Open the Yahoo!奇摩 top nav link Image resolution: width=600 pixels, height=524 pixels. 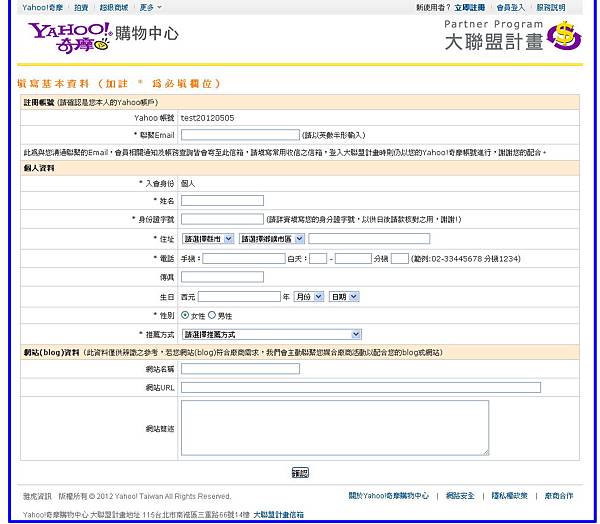[x=42, y=7]
